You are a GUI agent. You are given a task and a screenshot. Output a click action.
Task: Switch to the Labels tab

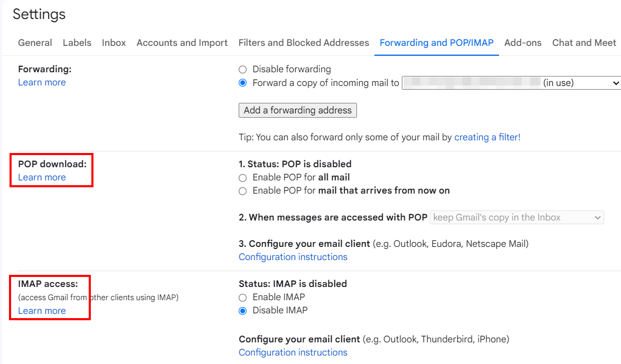point(77,43)
